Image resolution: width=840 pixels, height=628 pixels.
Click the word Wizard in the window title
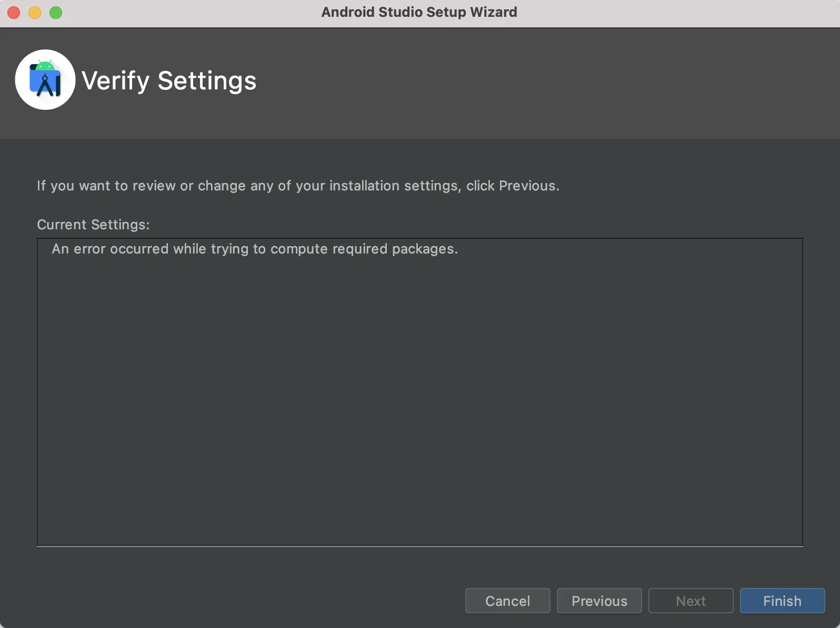493,12
